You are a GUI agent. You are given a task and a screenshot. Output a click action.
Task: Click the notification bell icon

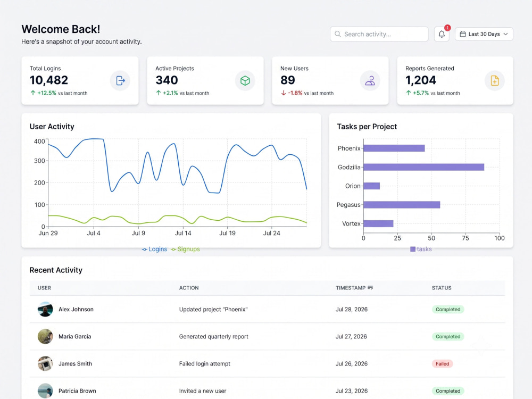[442, 34]
